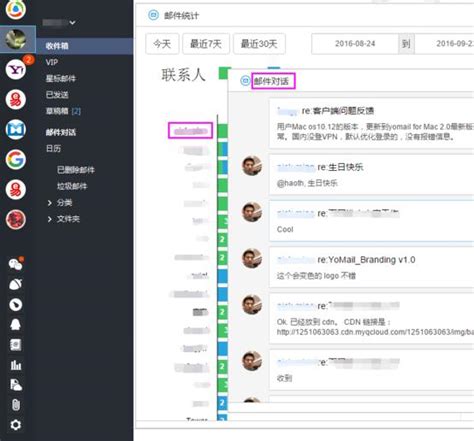The height and width of the screenshot is (441, 474).
Task: Open the acorn plugin icon
Action: coord(16,284)
